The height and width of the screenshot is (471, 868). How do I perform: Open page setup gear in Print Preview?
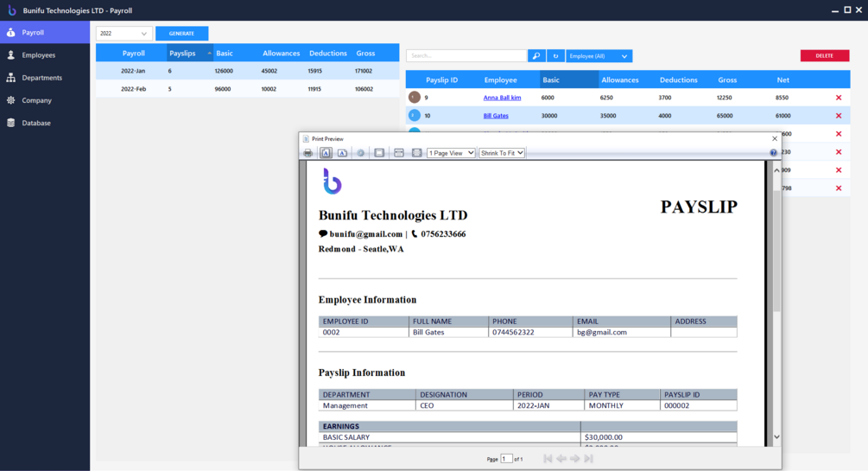point(360,153)
